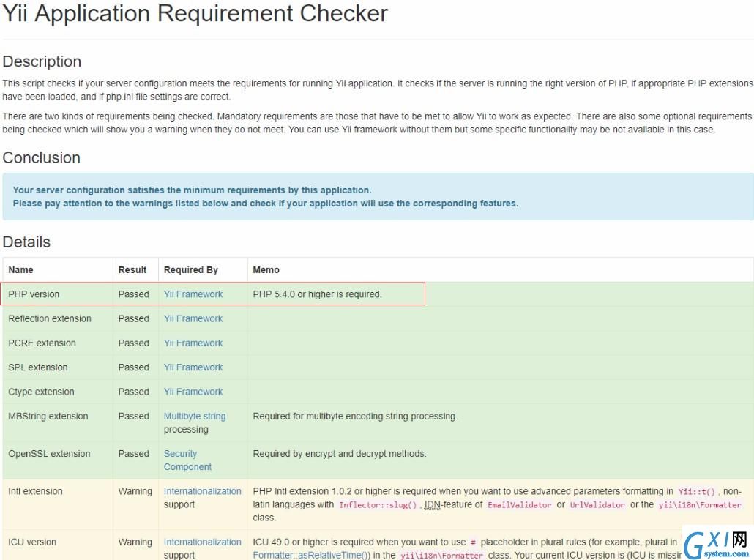Click the Conclusion heading
This screenshot has width=754, height=560.
(41, 157)
